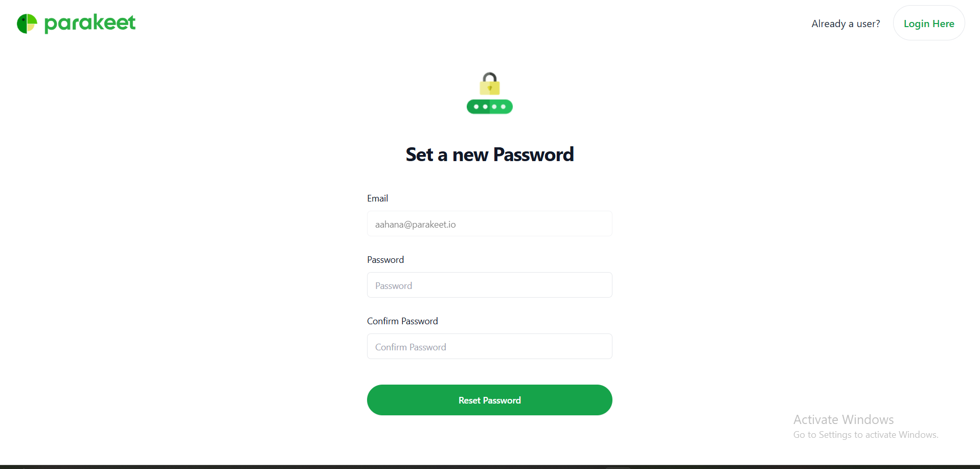Open the Login Here button
This screenshot has width=980, height=469.
point(929,24)
